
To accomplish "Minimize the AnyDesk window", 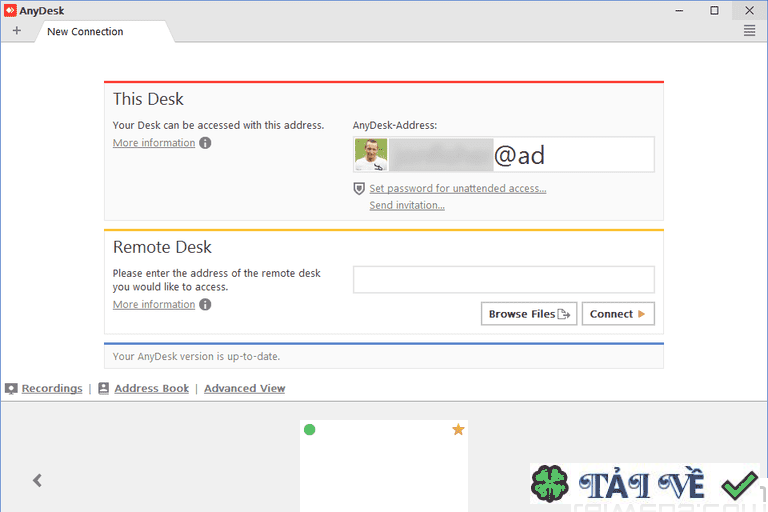I will tap(679, 10).
